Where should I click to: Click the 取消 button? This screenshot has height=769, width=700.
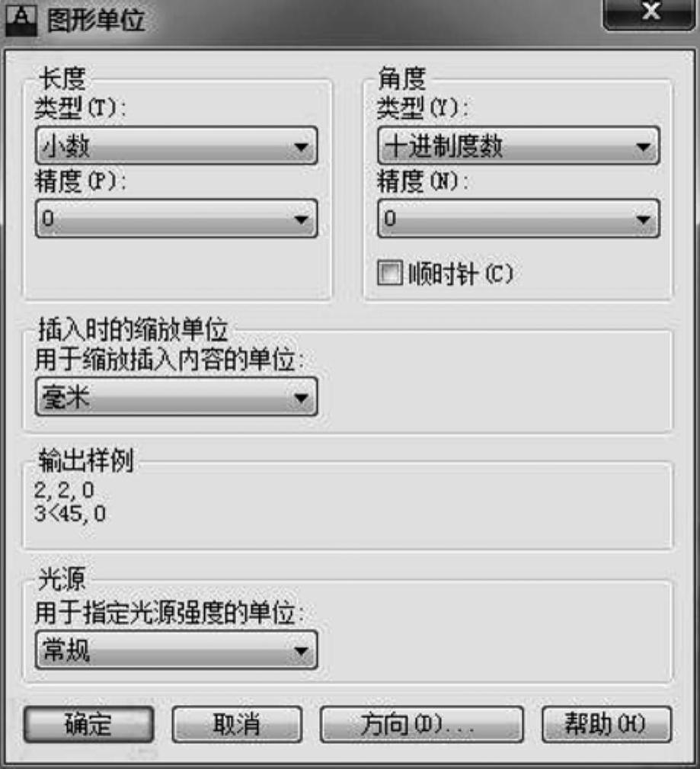click(x=237, y=723)
